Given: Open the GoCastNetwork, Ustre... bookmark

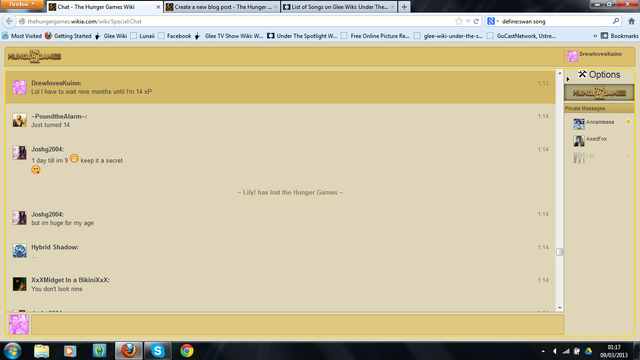Looking at the screenshot, I should 521,36.
